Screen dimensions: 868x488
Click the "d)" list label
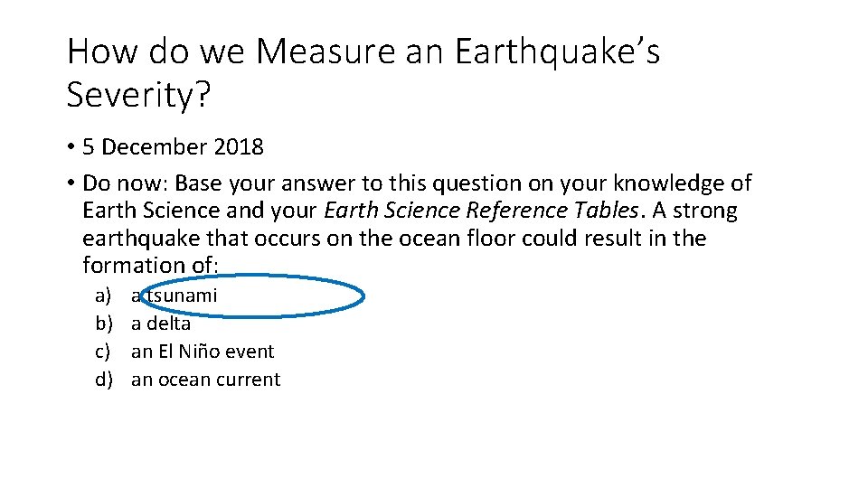click(x=103, y=380)
